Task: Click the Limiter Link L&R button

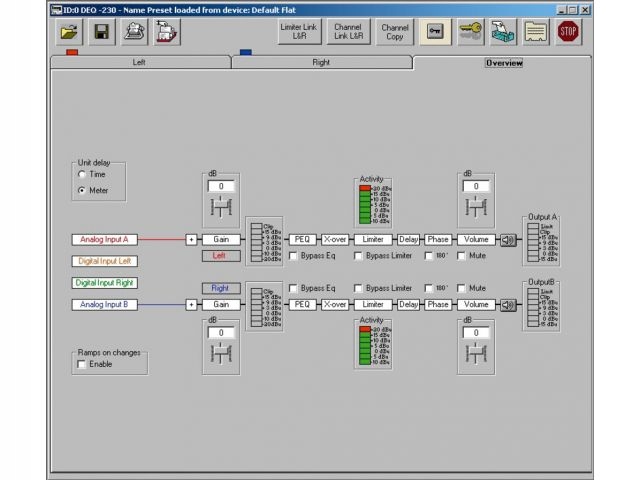Action: click(x=299, y=31)
